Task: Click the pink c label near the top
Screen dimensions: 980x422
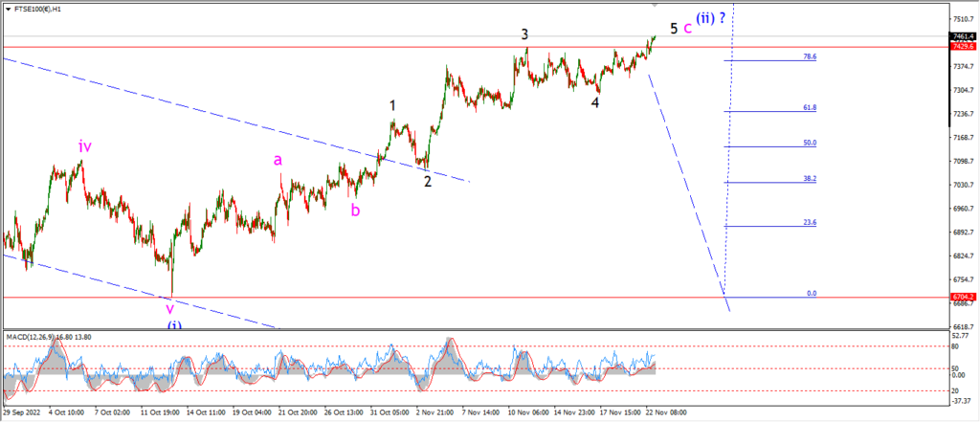Action: click(687, 28)
